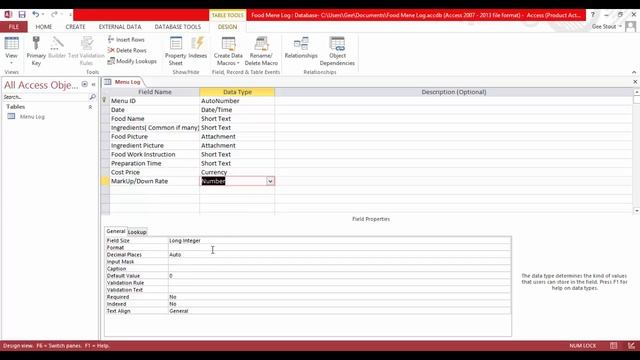Click the Field Size property value
Screen dimensions: 640x360
coord(339,241)
